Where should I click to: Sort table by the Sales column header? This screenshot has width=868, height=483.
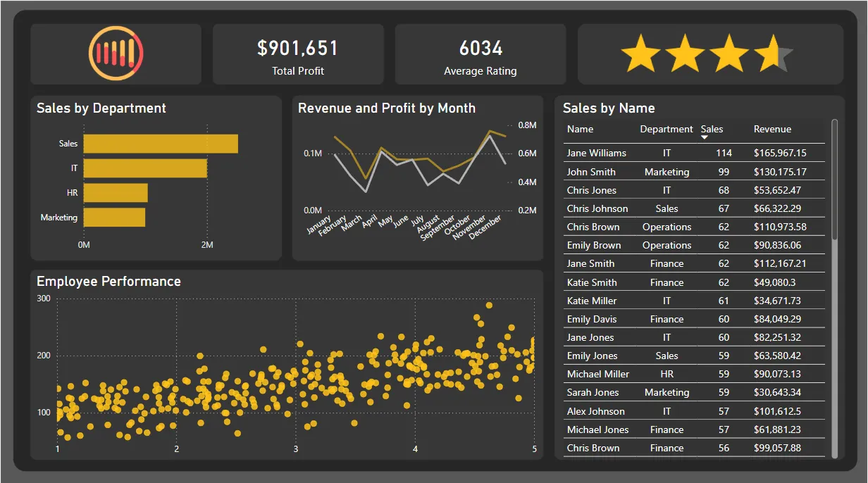point(712,129)
